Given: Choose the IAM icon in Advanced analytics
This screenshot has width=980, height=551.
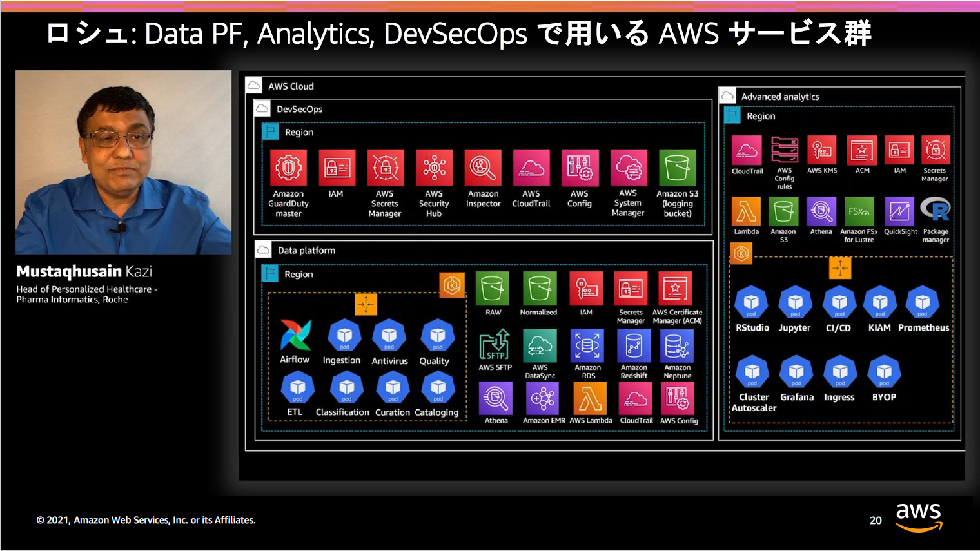Looking at the screenshot, I should point(899,150).
